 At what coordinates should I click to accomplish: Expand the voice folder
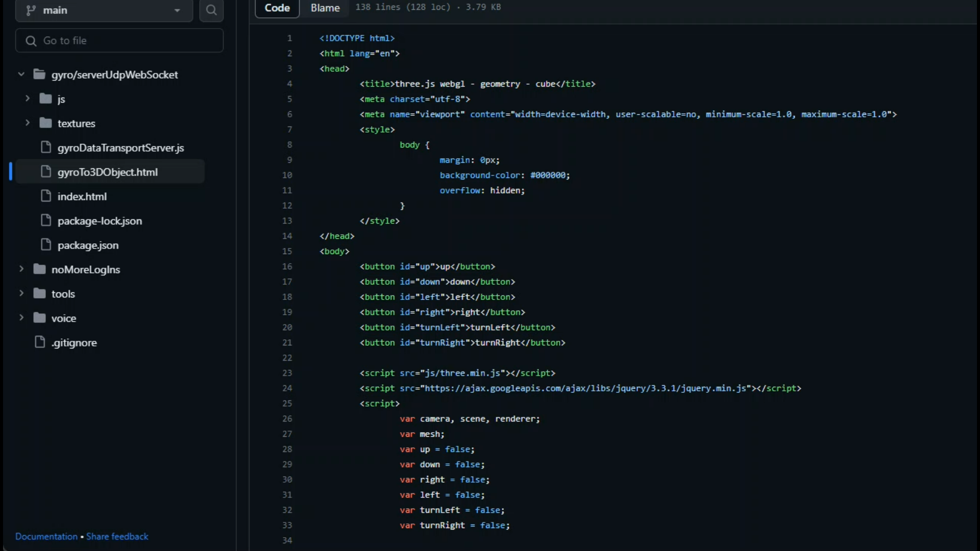(21, 317)
